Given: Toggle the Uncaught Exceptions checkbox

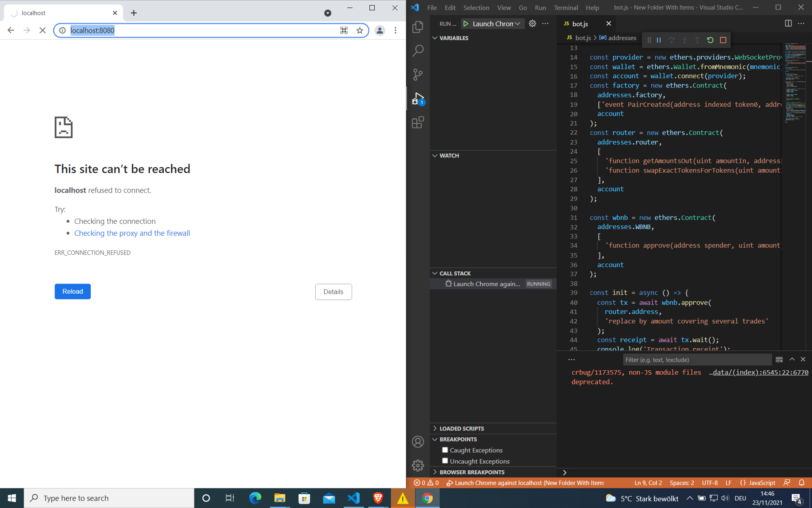Looking at the screenshot, I should pyautogui.click(x=445, y=461).
